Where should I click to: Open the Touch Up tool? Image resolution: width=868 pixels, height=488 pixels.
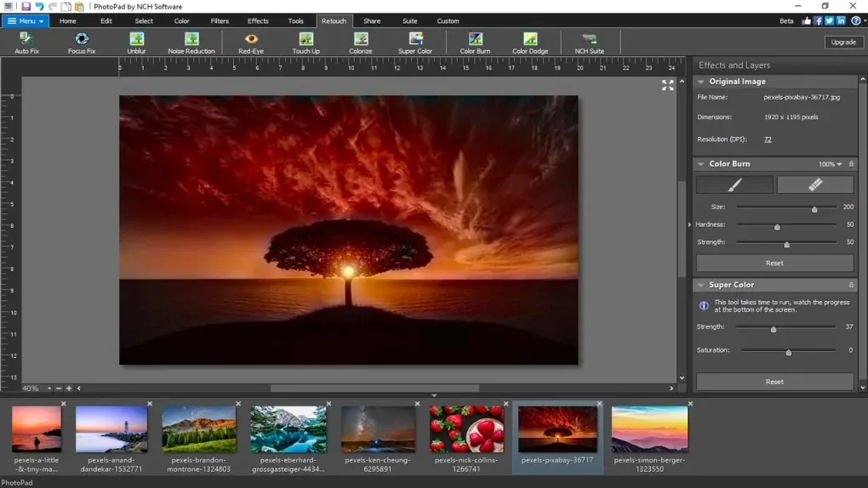click(306, 43)
